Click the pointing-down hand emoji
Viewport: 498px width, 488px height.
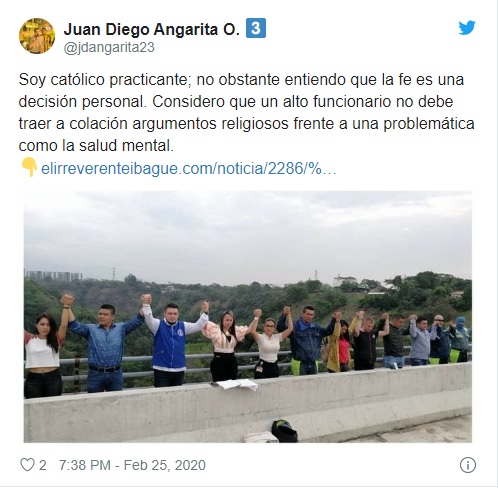(x=29, y=168)
